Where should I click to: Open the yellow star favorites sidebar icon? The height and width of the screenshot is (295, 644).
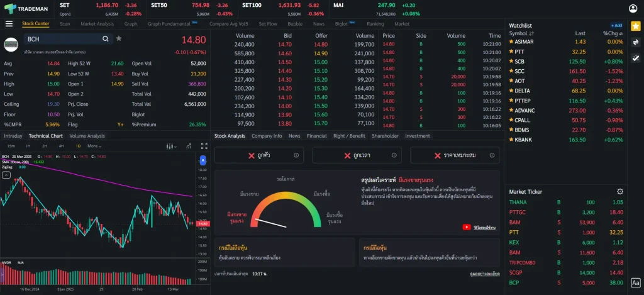point(636,26)
